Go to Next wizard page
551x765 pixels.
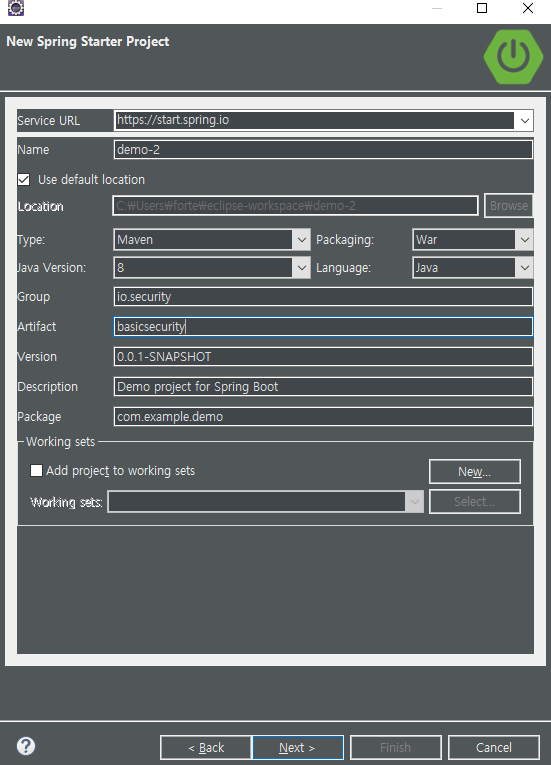pos(298,747)
